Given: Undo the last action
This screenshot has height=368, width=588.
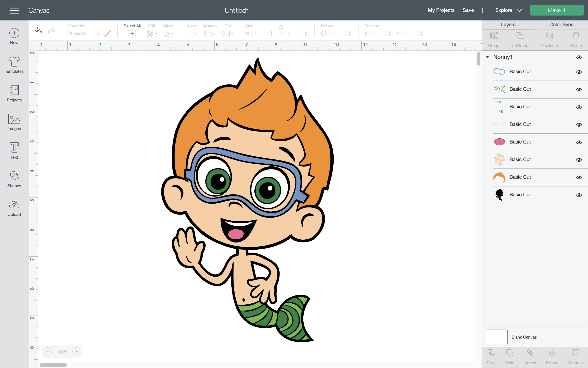Looking at the screenshot, I should (38, 30).
